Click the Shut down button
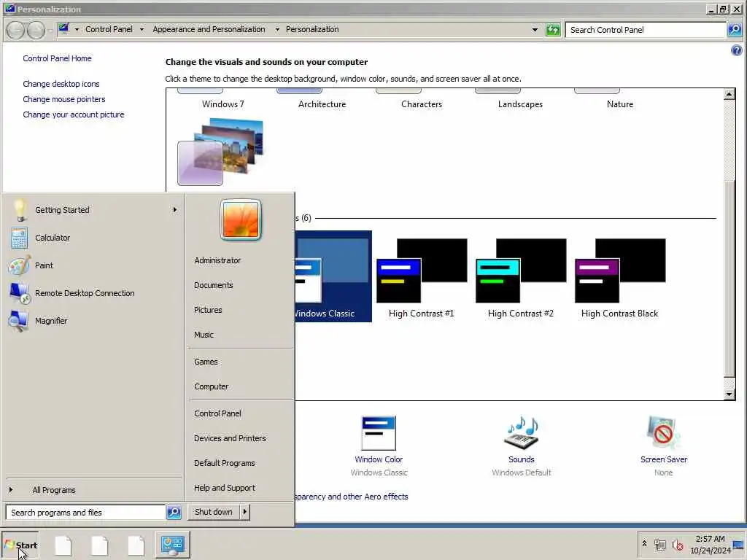747x560 pixels. tap(214, 512)
